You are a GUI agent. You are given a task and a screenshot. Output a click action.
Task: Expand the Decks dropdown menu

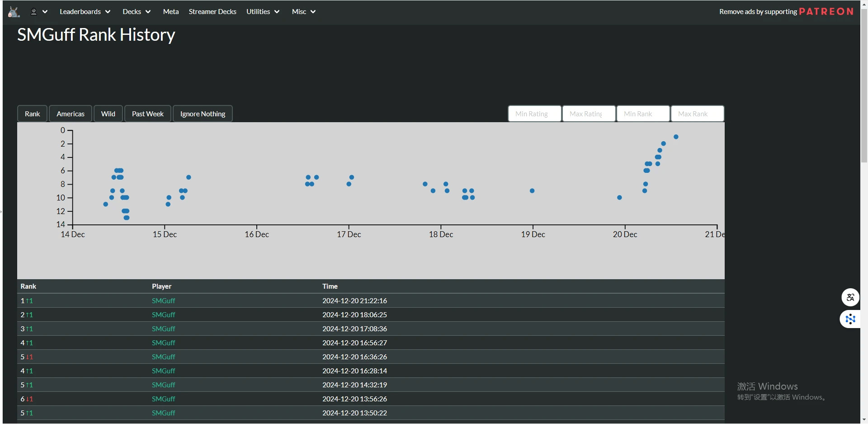coord(137,12)
